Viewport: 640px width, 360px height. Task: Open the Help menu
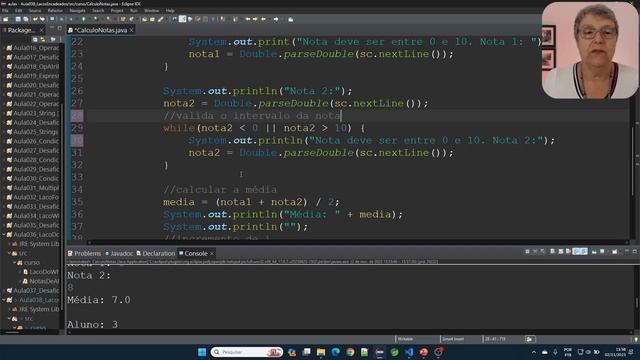click(170, 11)
